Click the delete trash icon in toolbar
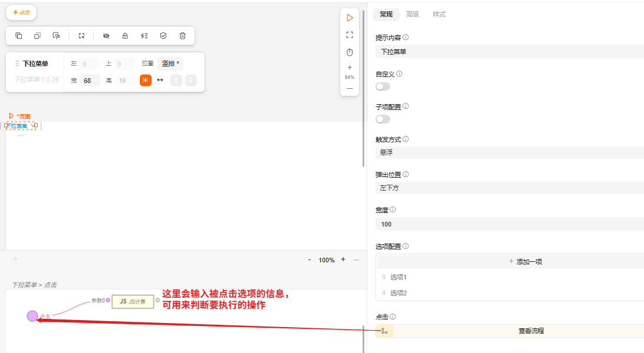Viewport: 644px width, 353px height. 182,36
